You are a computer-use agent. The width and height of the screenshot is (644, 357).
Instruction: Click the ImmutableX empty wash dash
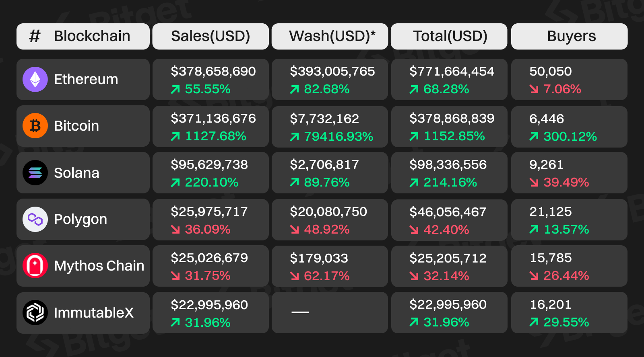click(300, 312)
